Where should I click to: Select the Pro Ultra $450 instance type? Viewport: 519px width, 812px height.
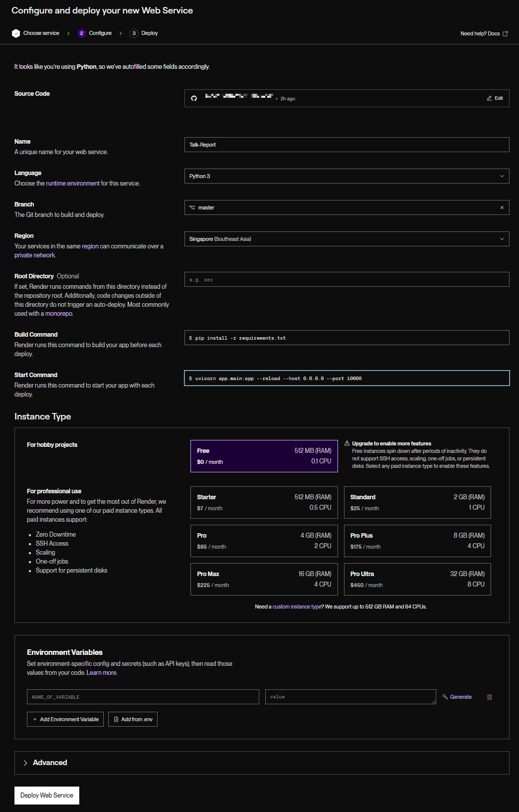[x=417, y=579]
